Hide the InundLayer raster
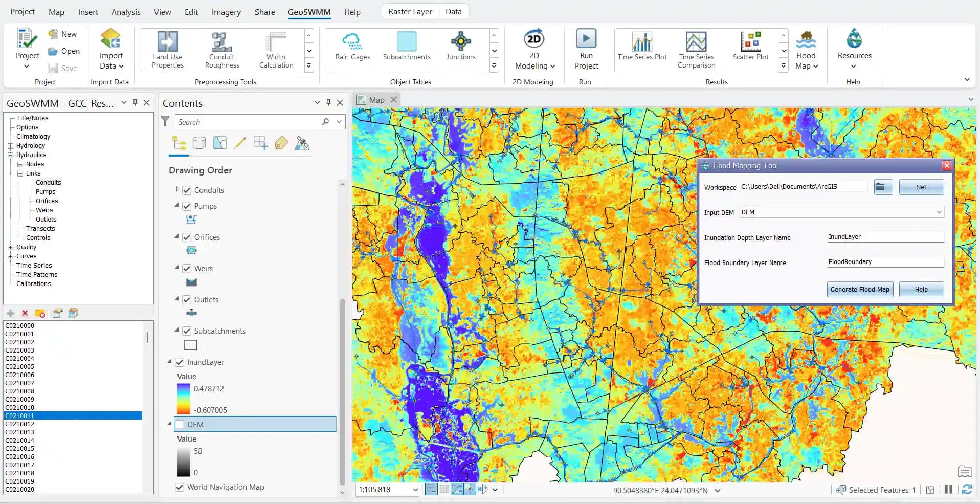This screenshot has height=504, width=980. coord(180,362)
